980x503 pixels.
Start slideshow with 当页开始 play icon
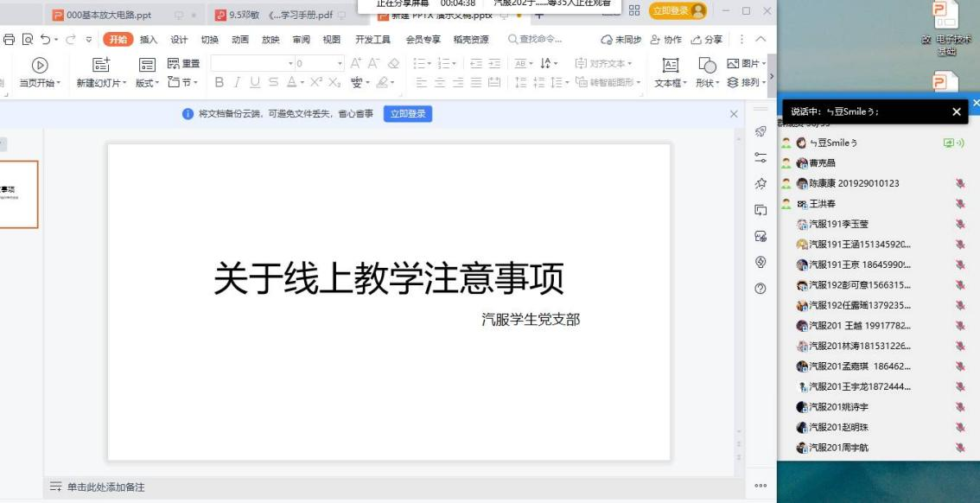[39, 65]
